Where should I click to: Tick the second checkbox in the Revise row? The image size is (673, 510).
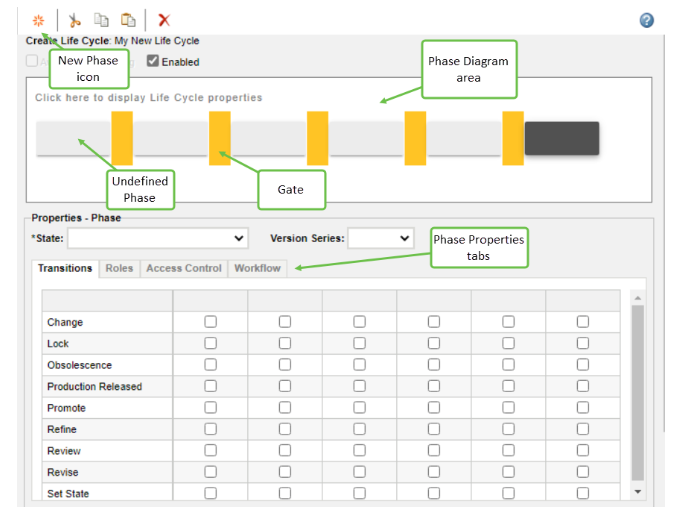tap(285, 472)
